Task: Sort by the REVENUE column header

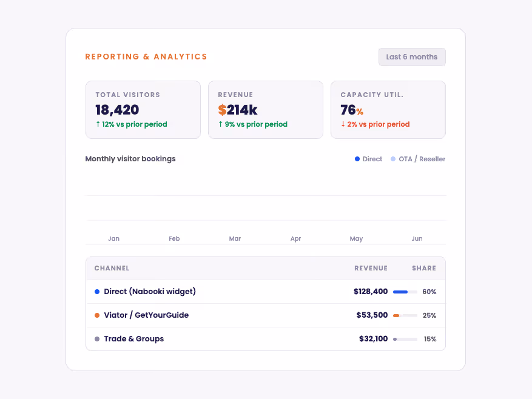Action: [x=371, y=268]
